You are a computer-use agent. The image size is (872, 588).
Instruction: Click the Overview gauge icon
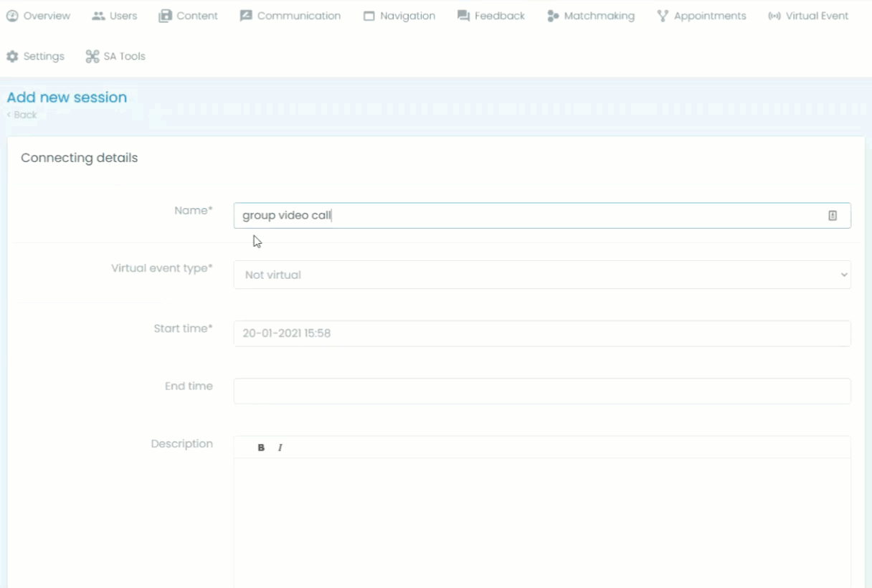click(12, 16)
